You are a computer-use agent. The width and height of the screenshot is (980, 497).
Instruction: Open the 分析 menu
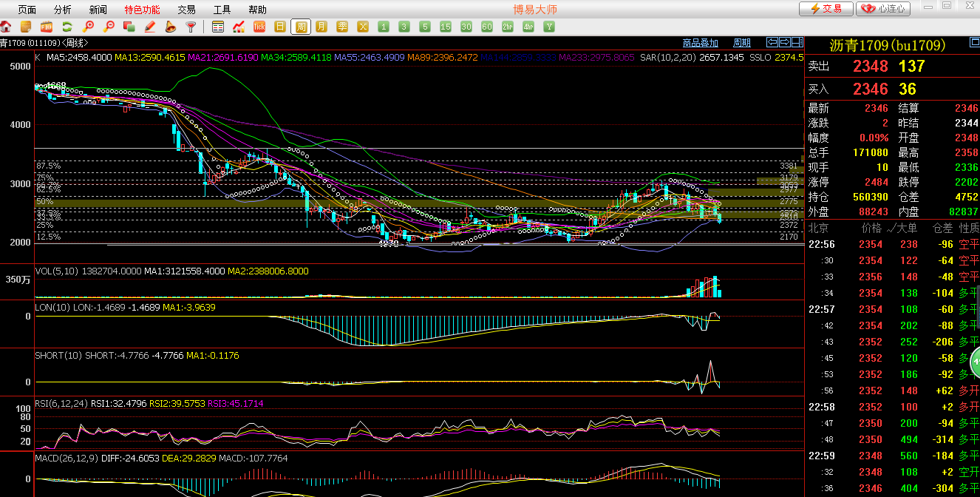click(63, 10)
